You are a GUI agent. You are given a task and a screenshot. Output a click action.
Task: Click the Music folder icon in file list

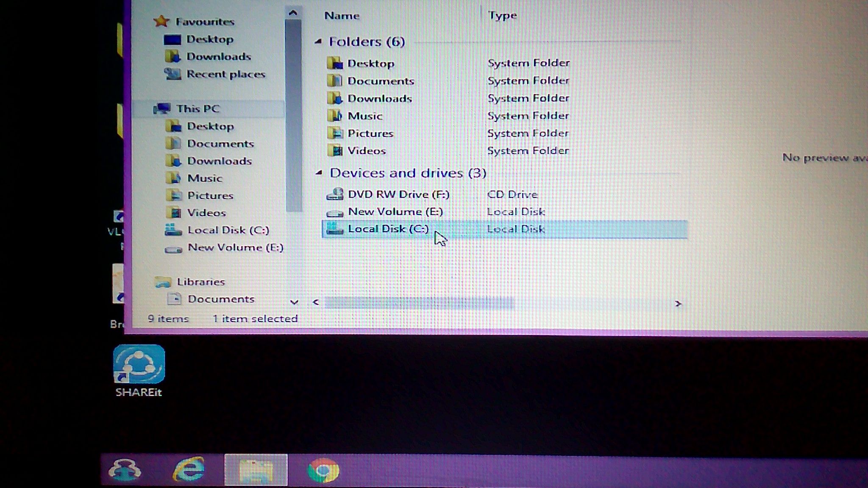tap(335, 116)
